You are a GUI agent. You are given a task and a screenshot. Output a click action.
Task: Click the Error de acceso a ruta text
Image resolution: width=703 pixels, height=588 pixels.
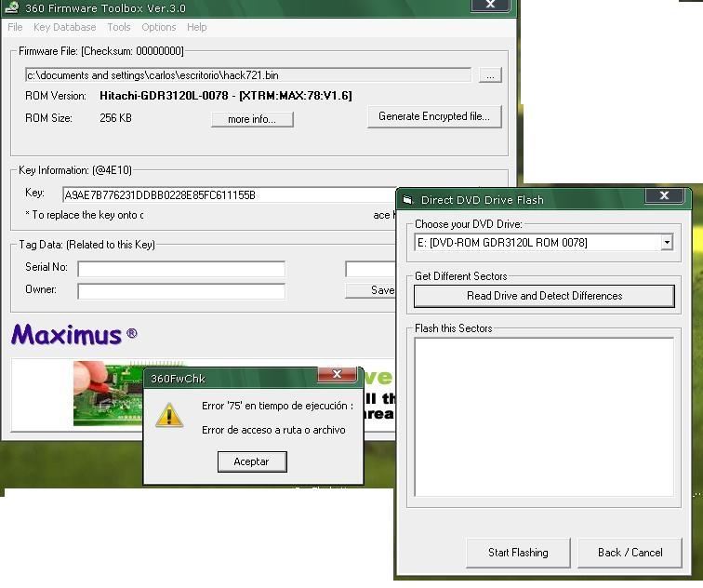(x=273, y=430)
